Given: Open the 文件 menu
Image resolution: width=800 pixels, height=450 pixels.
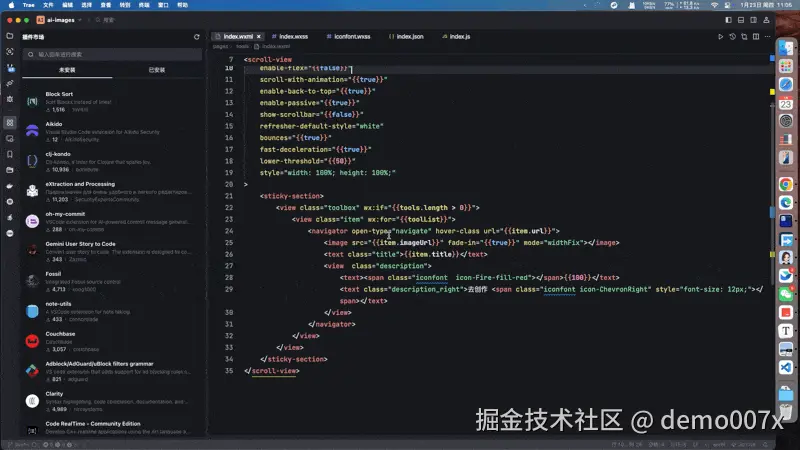Looking at the screenshot, I should pos(48,5).
